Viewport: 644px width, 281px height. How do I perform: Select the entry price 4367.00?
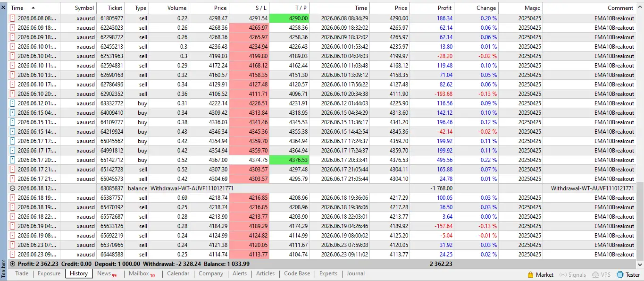click(x=217, y=160)
